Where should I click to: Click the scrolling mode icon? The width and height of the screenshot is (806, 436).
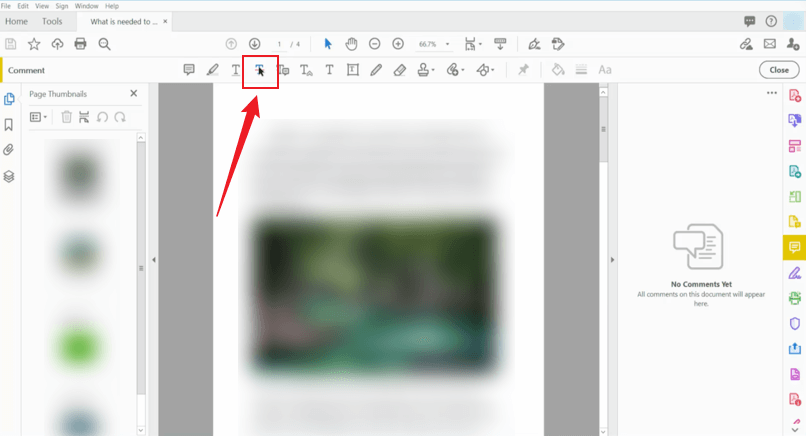(500, 44)
